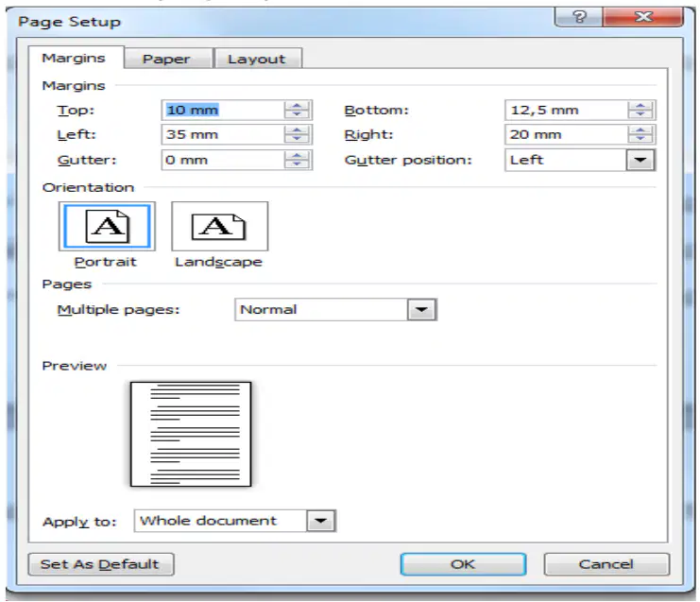Increase the Bottom margin value
700x602 pixels.
[x=640, y=106]
